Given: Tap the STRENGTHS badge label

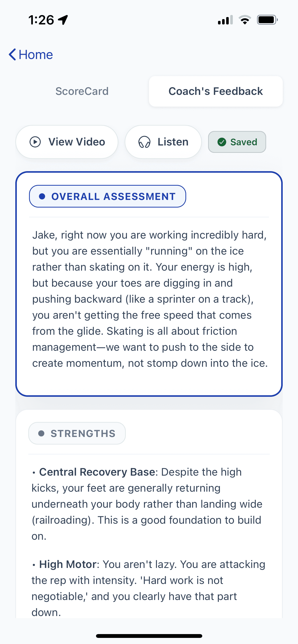Looking at the screenshot, I should point(76,433).
